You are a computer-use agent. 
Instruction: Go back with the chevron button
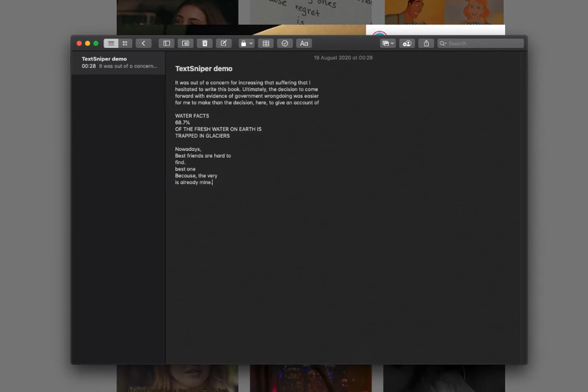[144, 44]
